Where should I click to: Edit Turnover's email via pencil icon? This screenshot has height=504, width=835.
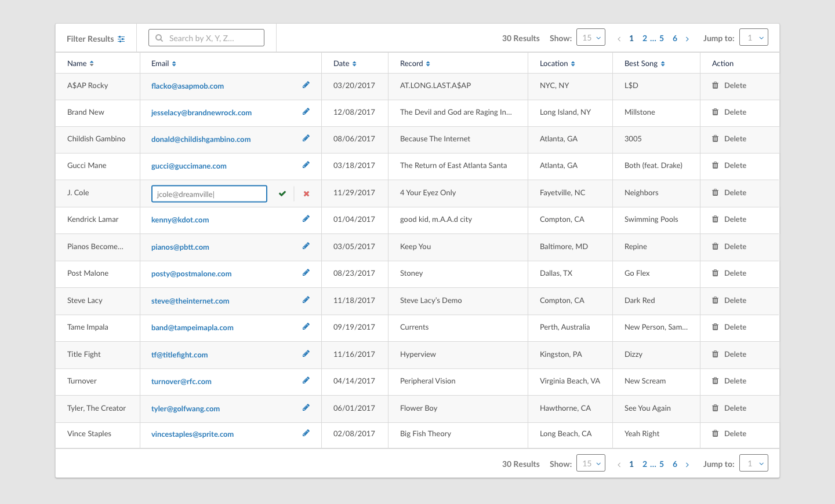click(306, 381)
